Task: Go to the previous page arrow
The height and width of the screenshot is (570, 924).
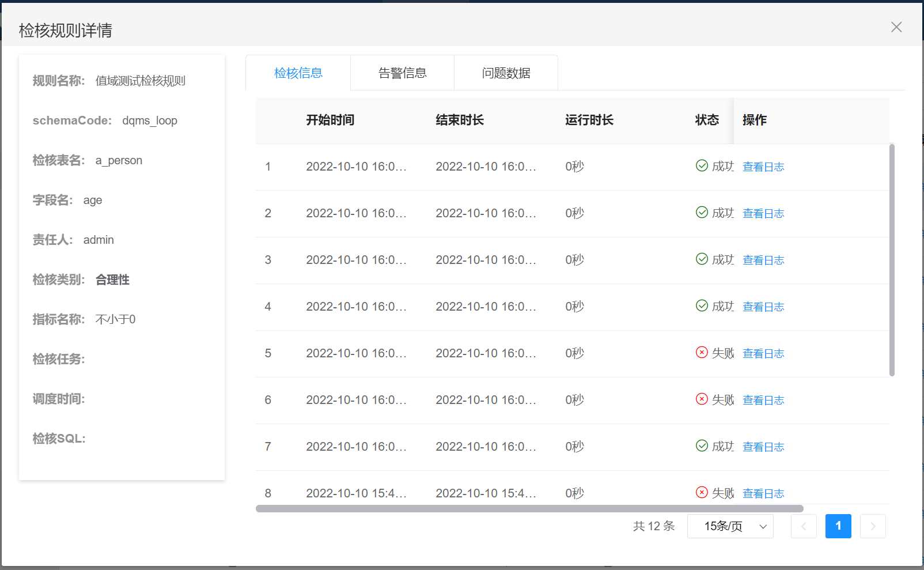Action: tap(804, 526)
